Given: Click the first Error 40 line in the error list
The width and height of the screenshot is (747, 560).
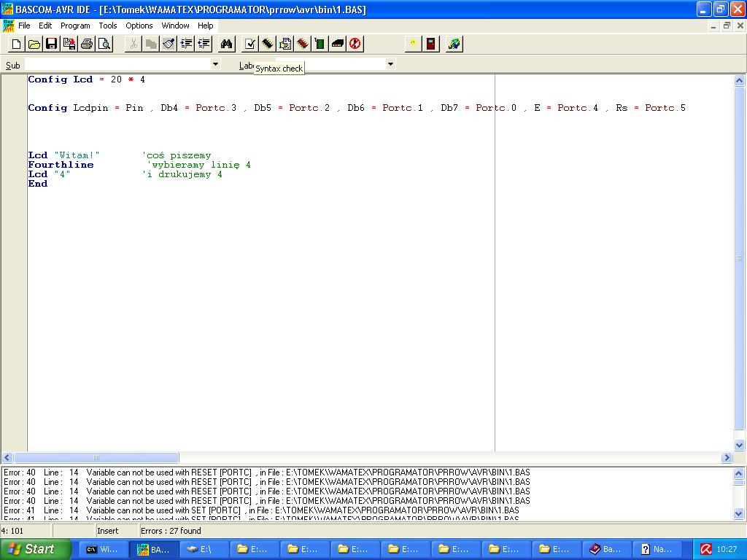Looking at the screenshot, I should pos(266,472).
